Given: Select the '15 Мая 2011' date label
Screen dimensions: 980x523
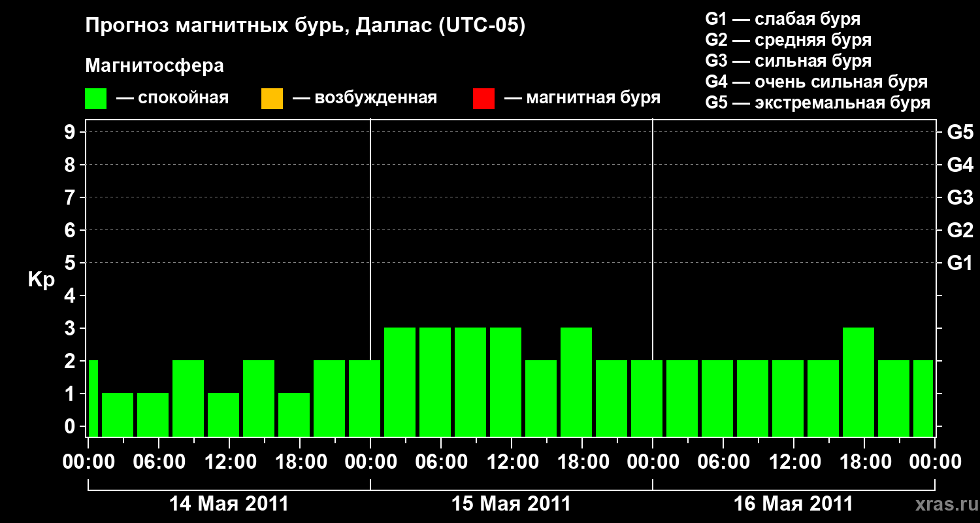Looking at the screenshot, I should click(512, 504).
